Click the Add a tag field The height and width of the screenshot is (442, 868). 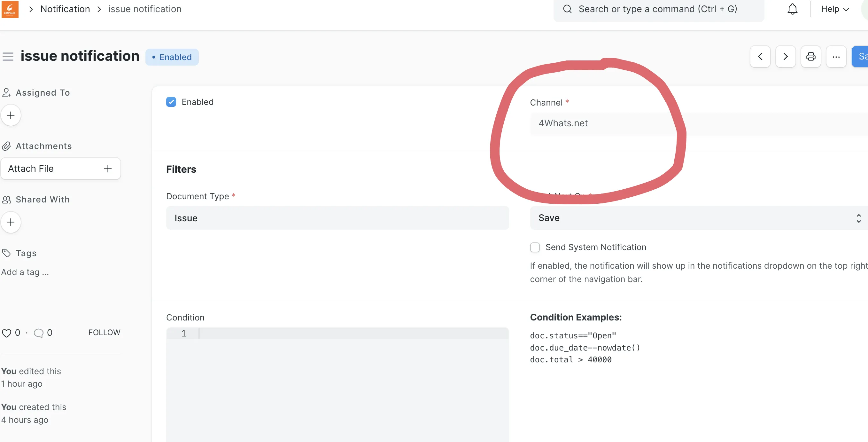coord(25,272)
